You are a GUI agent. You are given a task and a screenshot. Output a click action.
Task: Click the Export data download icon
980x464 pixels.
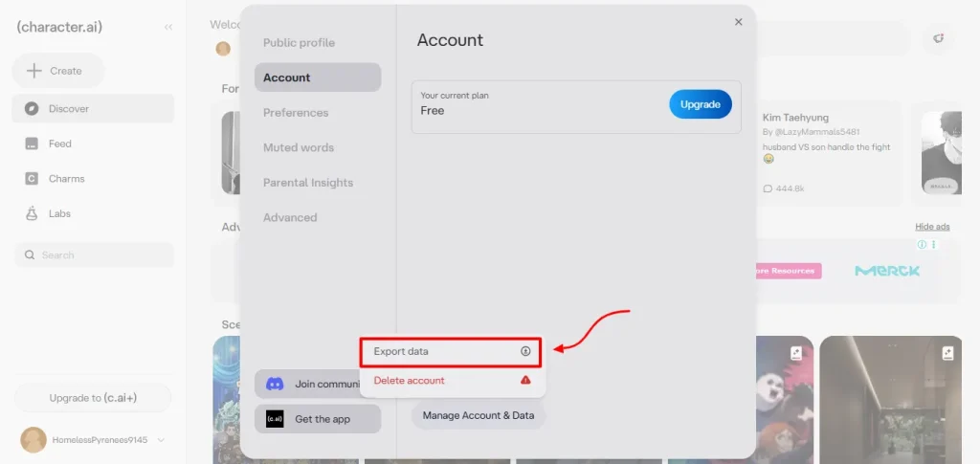525,352
